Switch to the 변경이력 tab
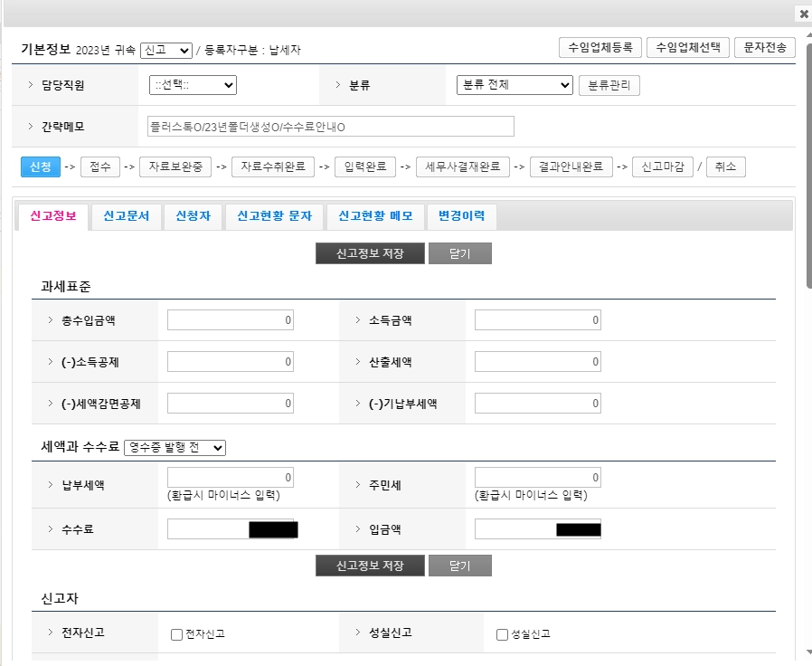This screenshot has width=812, height=666. 461,216
